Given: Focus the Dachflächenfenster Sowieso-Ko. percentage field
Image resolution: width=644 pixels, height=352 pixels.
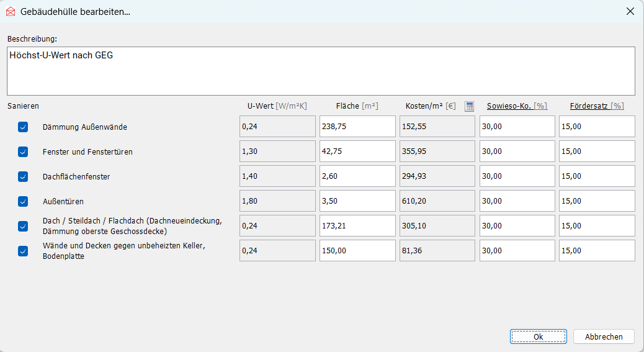Looking at the screenshot, I should (x=517, y=176).
